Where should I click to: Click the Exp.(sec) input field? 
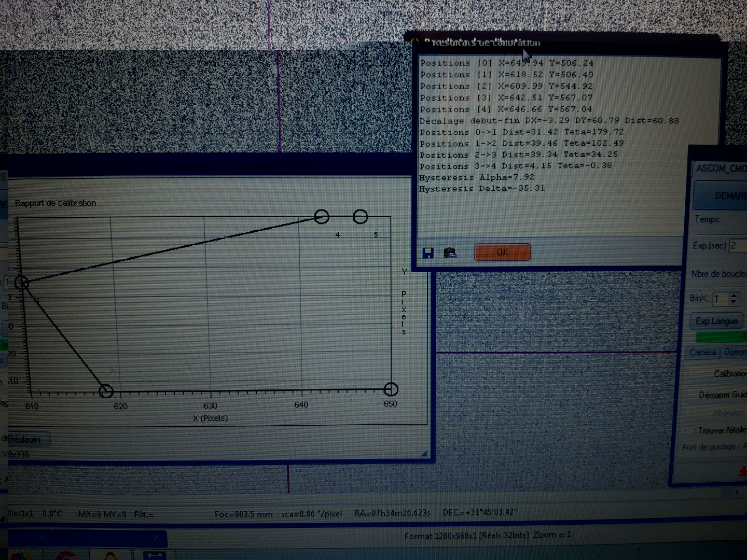tap(737, 245)
